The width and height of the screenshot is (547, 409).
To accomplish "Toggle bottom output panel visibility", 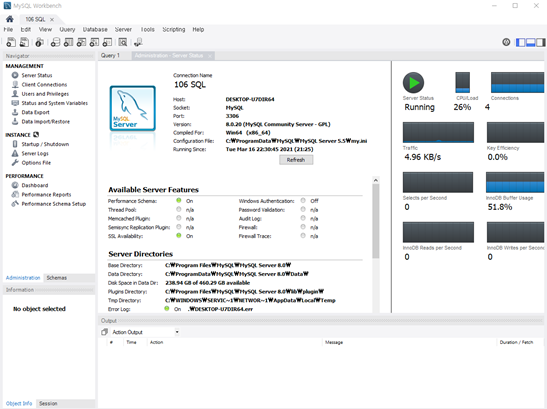I will (531, 42).
